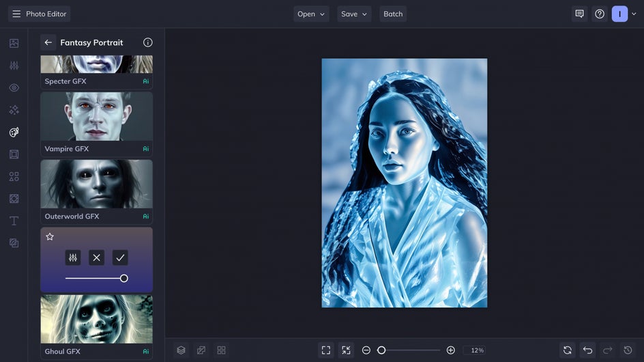644x362 pixels.
Task: Open the Text tool sidebar icon
Action: click(x=14, y=221)
